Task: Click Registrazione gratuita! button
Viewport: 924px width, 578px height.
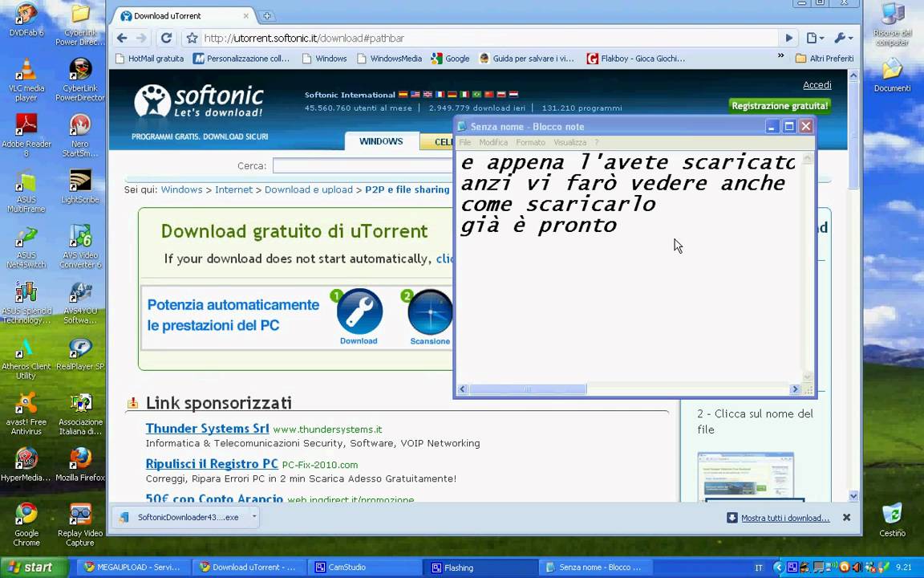Action: coord(780,106)
